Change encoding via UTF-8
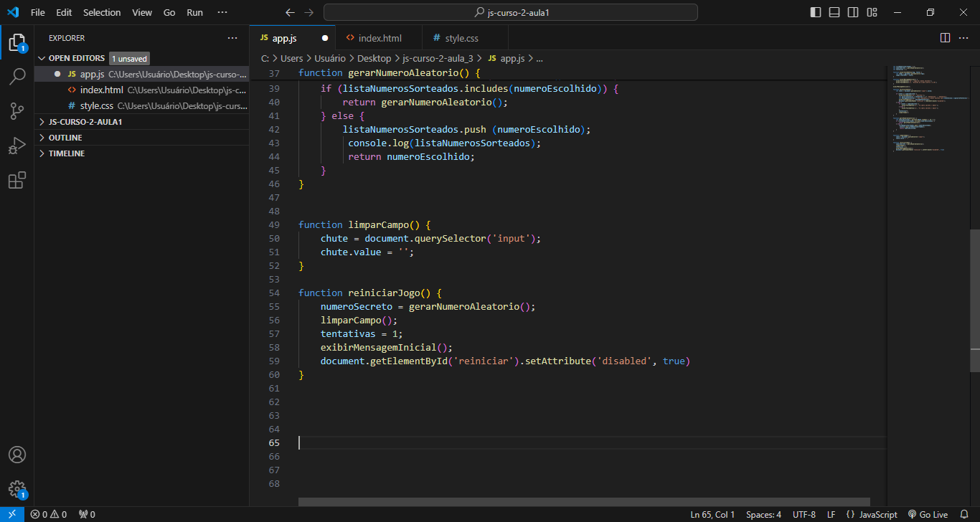This screenshot has height=522, width=980. (x=804, y=514)
